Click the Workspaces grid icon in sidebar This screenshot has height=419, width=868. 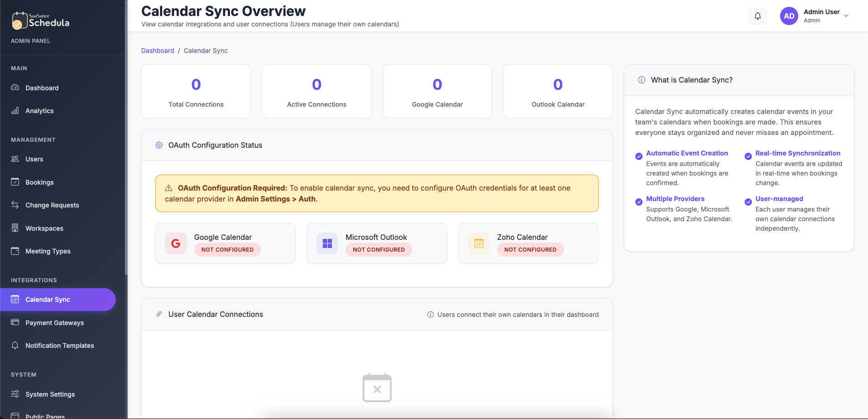tap(15, 228)
